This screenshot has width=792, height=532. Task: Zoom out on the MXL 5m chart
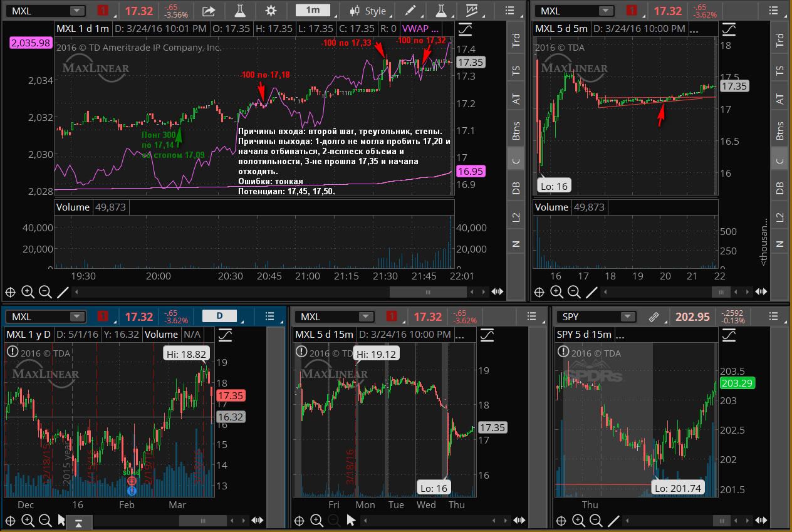pyautogui.click(x=574, y=291)
